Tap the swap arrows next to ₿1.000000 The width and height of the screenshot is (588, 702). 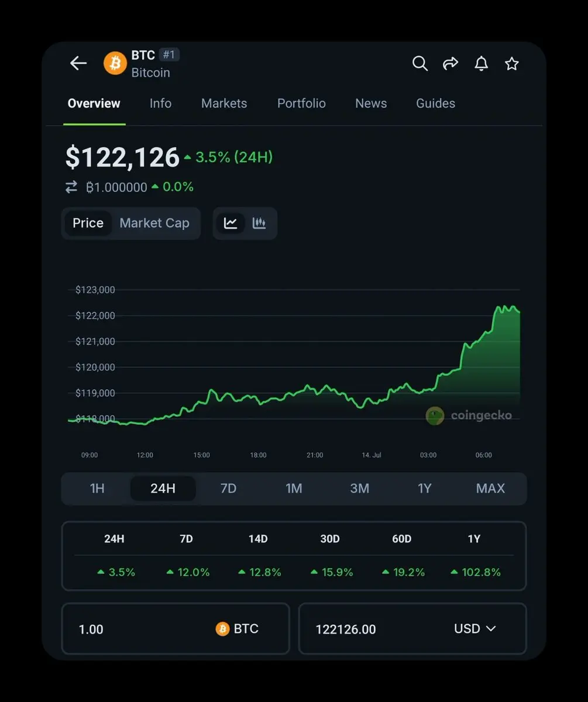[71, 187]
